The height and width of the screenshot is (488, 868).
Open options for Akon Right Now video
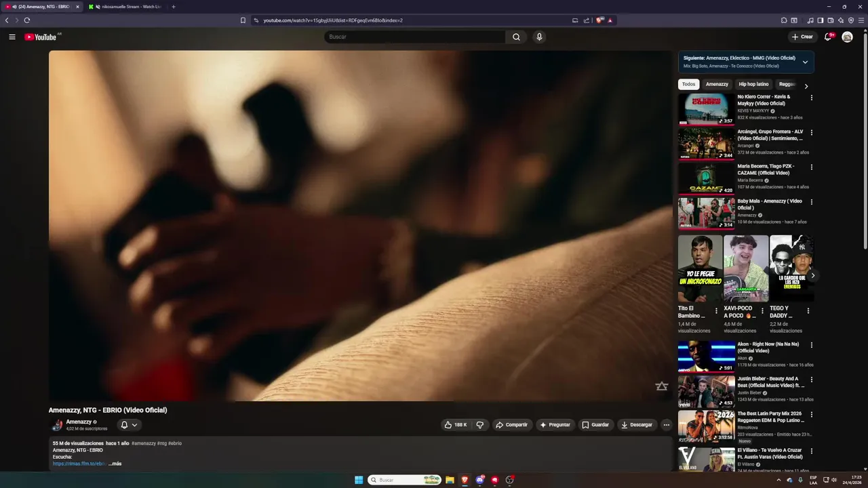tap(811, 345)
